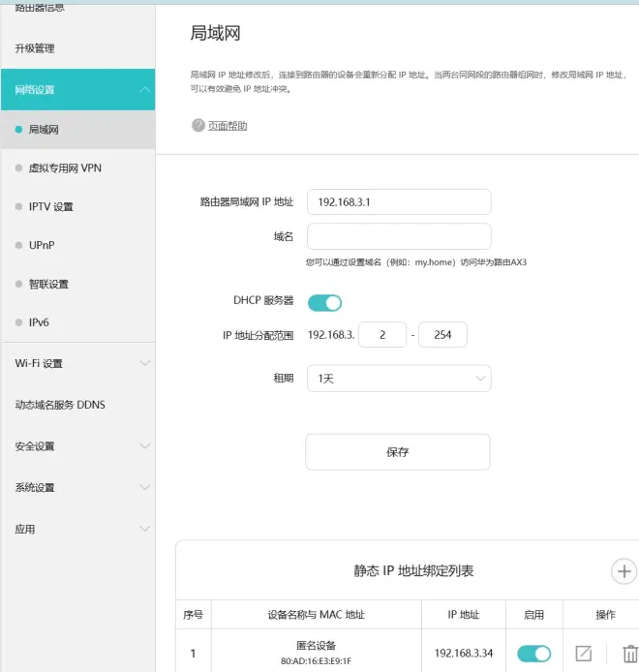
Task: Click the 保存 save button
Action: [398, 452]
